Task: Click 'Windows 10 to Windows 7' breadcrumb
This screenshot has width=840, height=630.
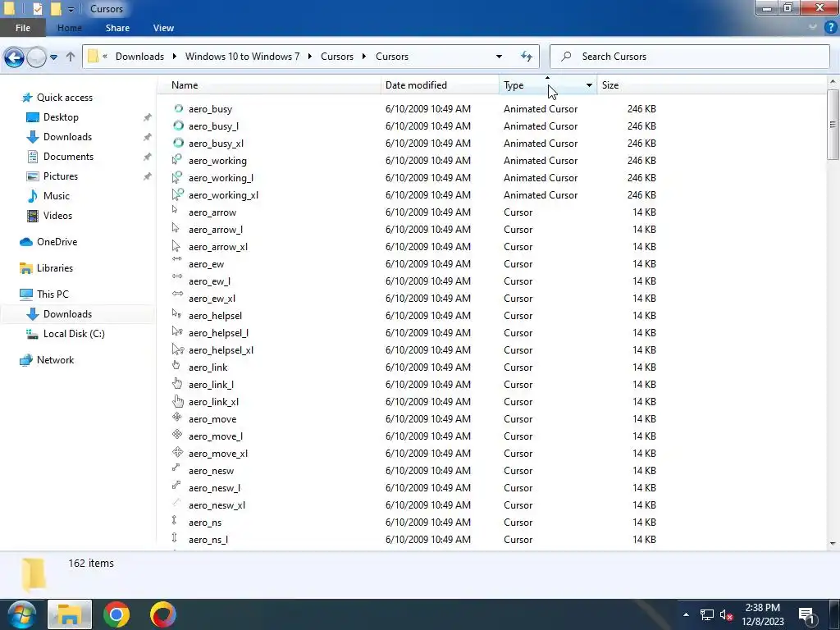Action: point(242,57)
